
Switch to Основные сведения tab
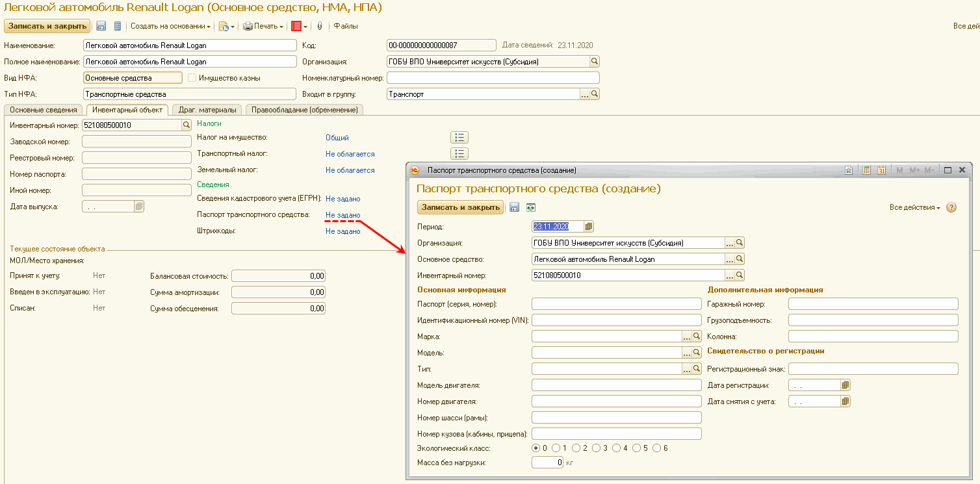(44, 110)
